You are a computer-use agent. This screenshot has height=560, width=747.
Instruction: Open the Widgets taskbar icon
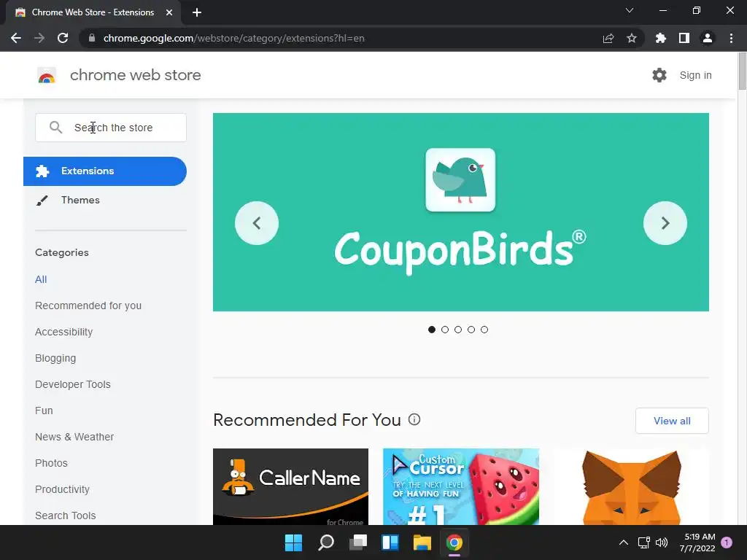[x=390, y=542]
